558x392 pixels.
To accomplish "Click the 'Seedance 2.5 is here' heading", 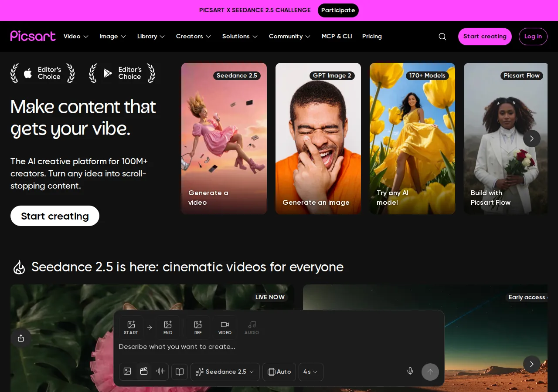I will 187,267.
